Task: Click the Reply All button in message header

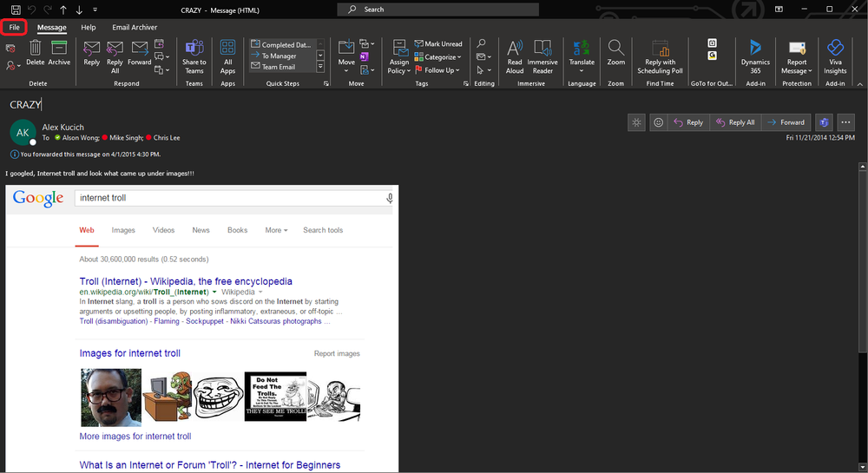Action: tap(735, 122)
